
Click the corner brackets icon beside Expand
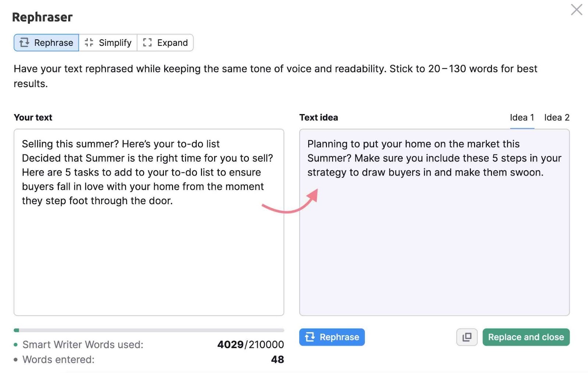147,43
